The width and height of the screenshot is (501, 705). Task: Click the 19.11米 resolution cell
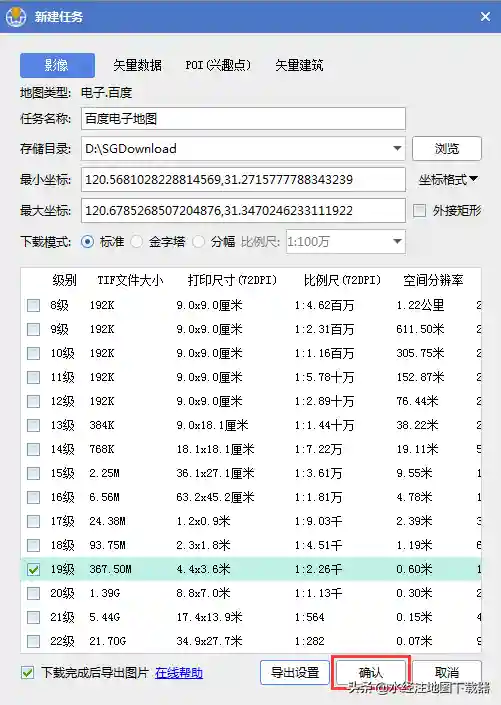coord(417,449)
